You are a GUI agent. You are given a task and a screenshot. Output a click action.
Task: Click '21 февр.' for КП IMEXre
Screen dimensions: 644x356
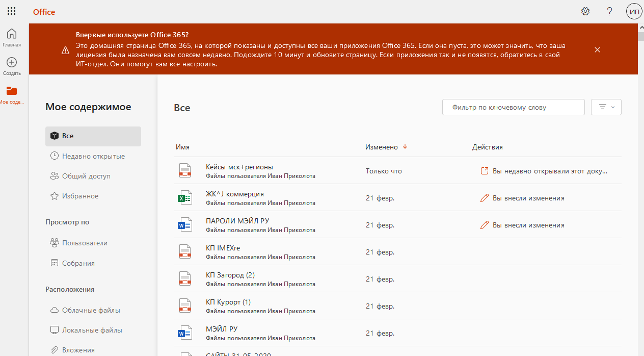tap(380, 252)
